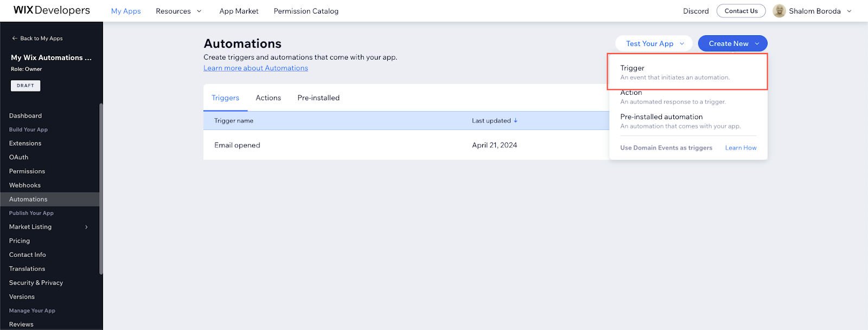Open Pricing in the sidebar
This screenshot has height=330, width=868.
pos(20,241)
